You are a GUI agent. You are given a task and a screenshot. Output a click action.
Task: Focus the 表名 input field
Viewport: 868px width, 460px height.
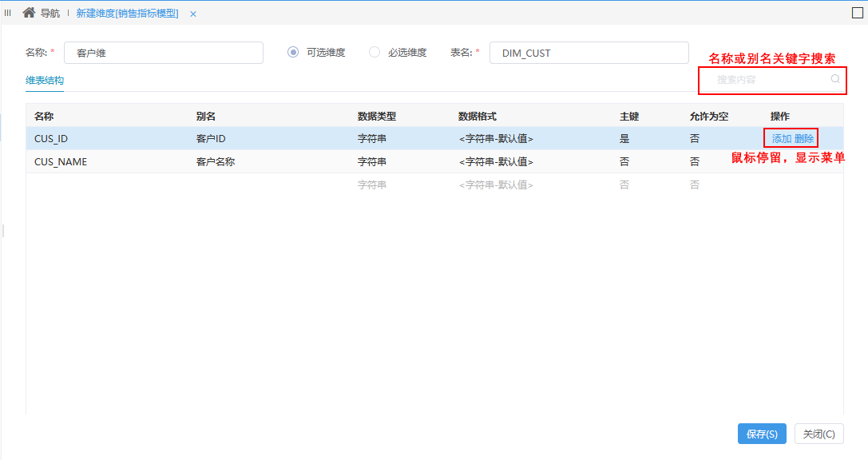589,54
